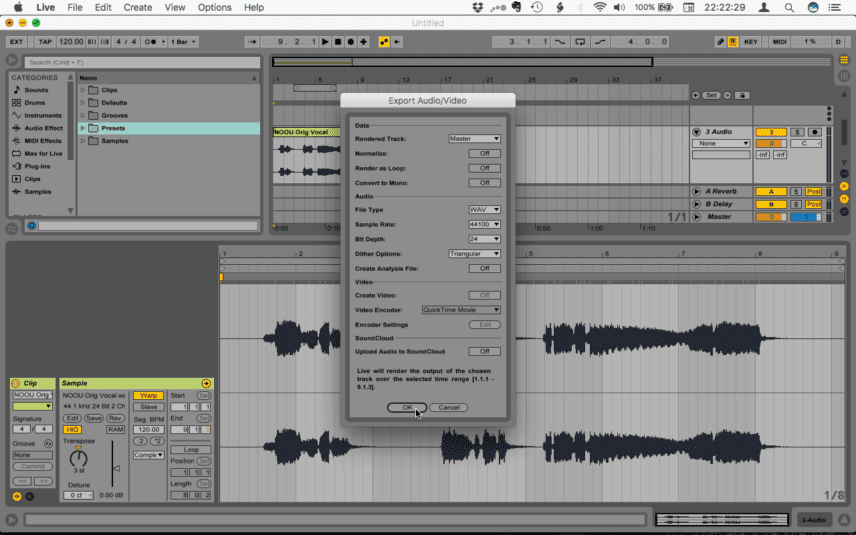
Task: Toggle KEY map mode
Action: 751,41
